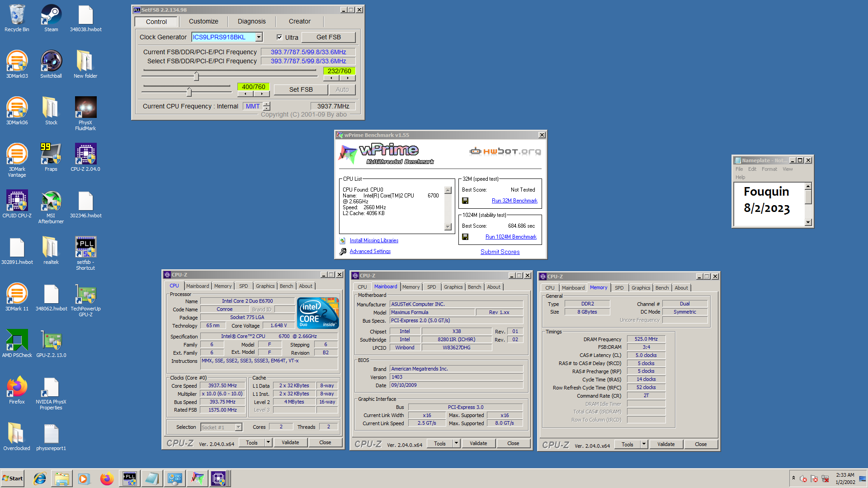Viewport: 868px width, 488px height.
Task: Expand Tools dropdown arrow in Mainboard window
Action: 456,443
